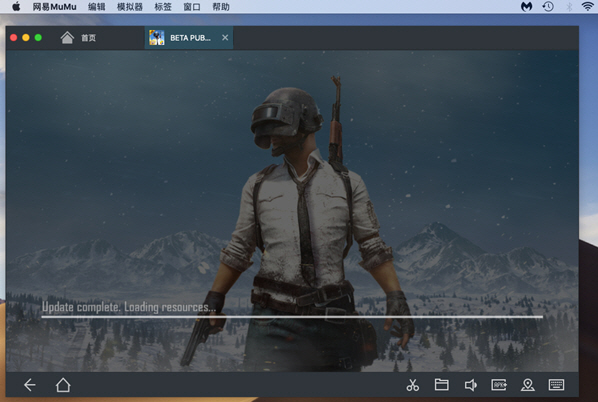This screenshot has width=598, height=402.
Task: Open the virtual location pin icon
Action: [527, 385]
